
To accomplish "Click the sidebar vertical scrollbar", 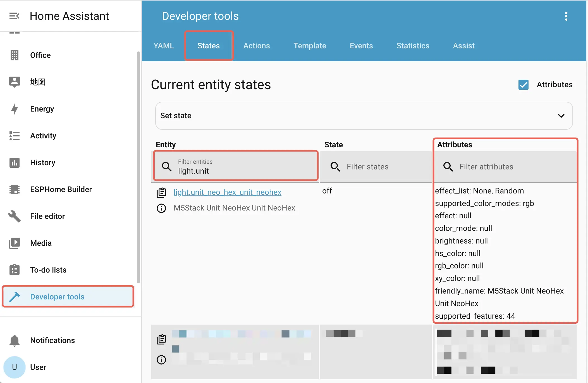I will pos(138,167).
